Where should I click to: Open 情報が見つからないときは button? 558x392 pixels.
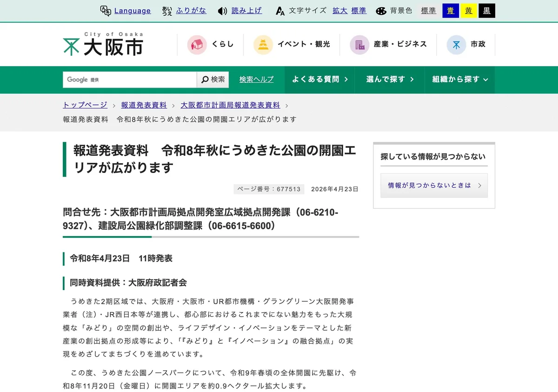pos(434,185)
